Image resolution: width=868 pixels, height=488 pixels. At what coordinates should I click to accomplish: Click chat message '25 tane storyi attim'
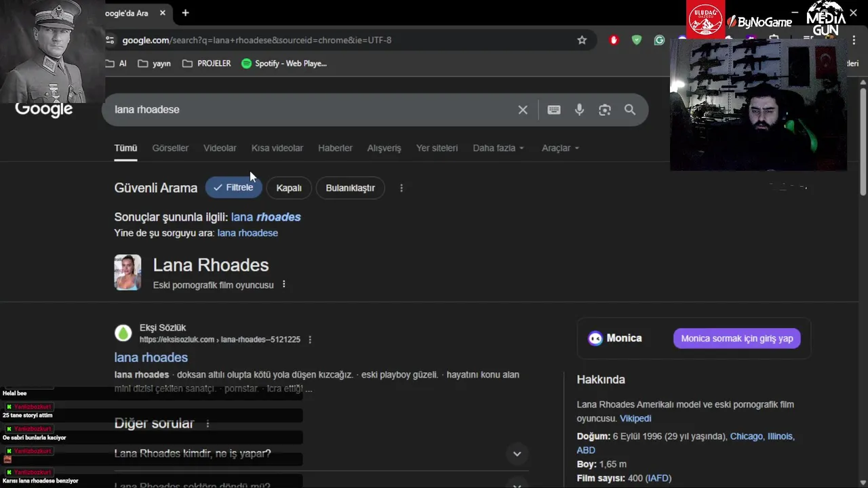(27, 415)
